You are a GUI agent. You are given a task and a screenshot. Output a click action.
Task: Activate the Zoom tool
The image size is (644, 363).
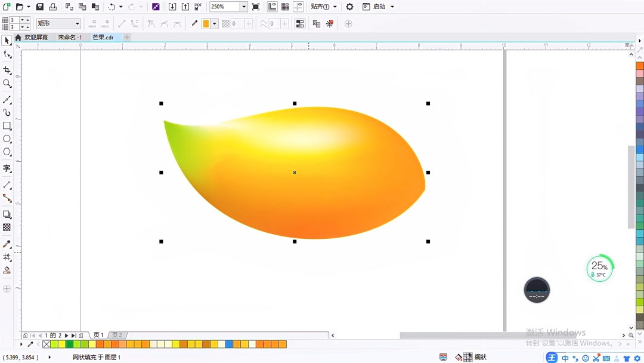[x=7, y=84]
